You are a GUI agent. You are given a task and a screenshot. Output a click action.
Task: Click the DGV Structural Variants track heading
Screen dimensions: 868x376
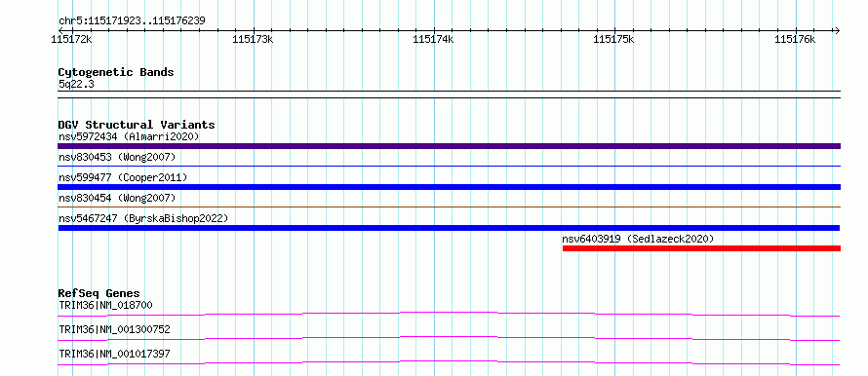[x=137, y=125]
